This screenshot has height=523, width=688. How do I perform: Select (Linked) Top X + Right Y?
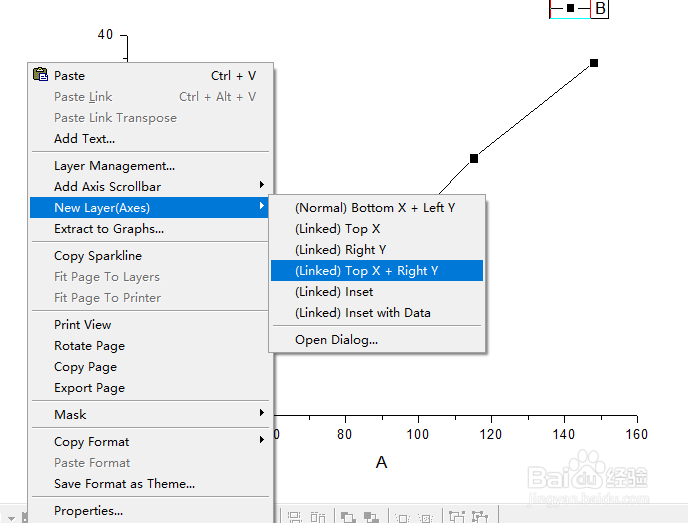[x=377, y=271]
